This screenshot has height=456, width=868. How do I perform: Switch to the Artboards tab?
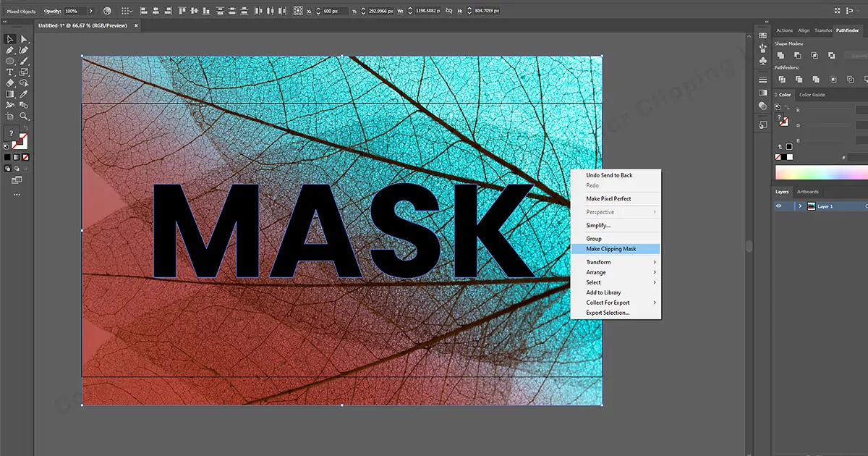click(807, 192)
